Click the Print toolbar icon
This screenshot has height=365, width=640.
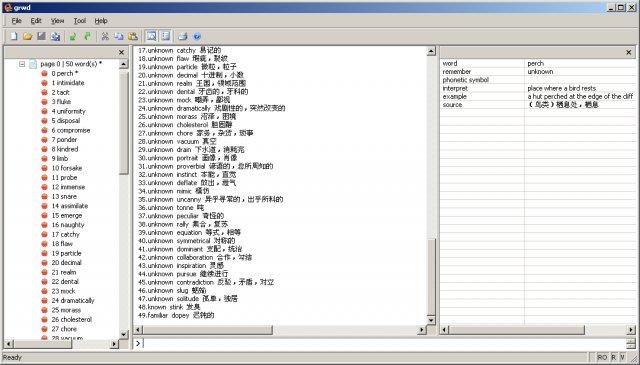point(182,36)
